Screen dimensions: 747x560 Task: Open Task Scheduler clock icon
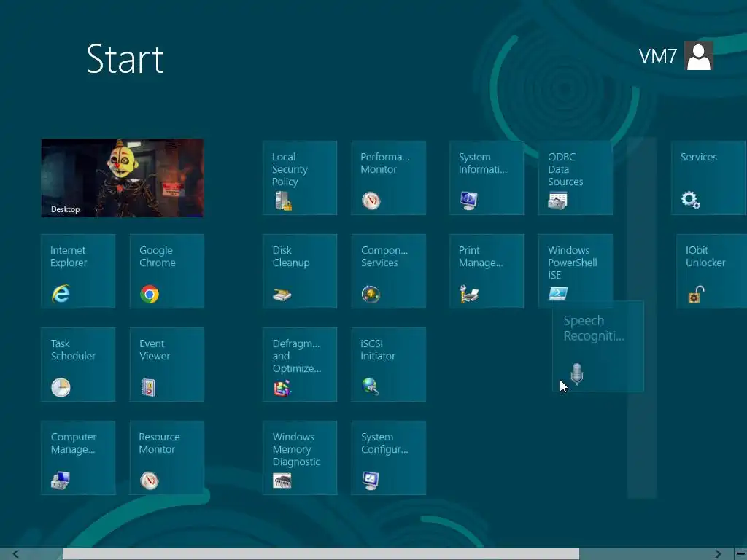[x=61, y=387]
